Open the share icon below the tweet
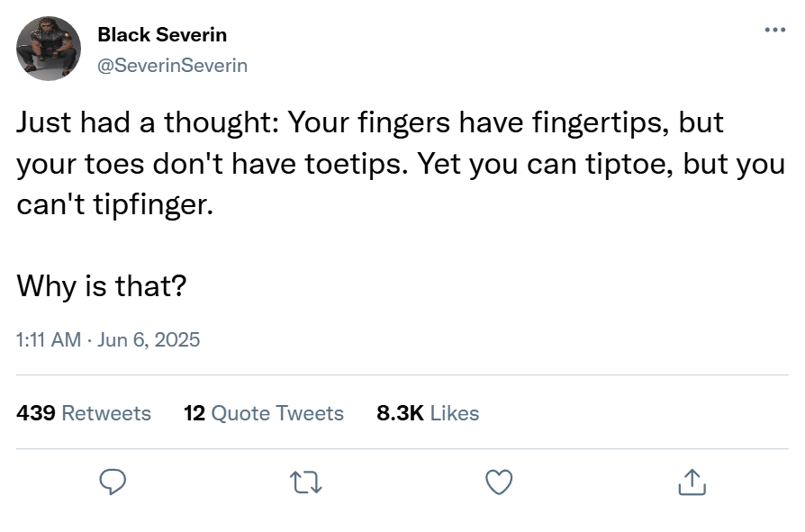Image resolution: width=805 pixels, height=532 pixels. [692, 483]
